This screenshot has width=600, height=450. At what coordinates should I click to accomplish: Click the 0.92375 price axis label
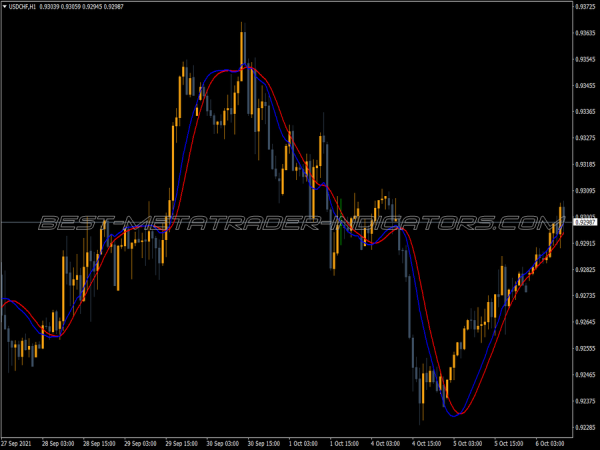click(585, 401)
